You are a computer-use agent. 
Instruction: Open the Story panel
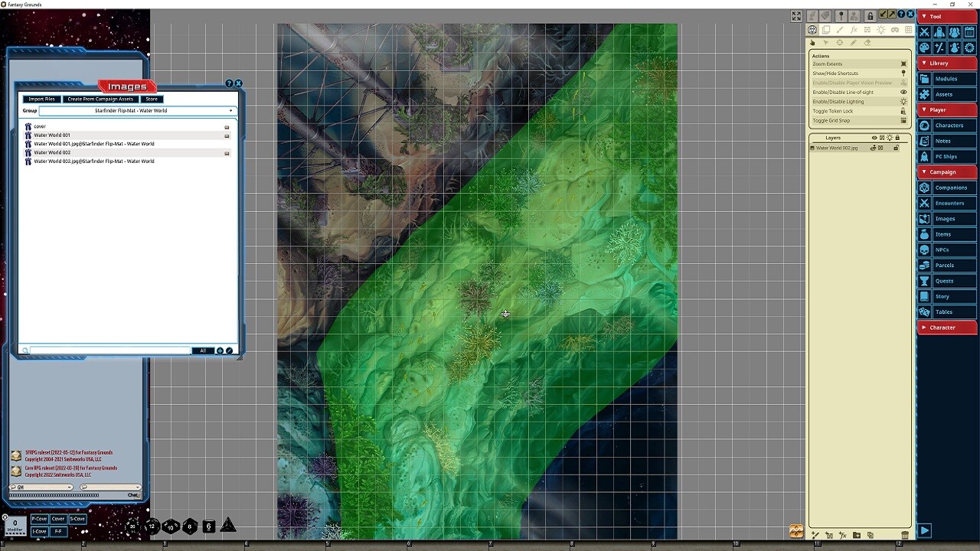click(949, 296)
